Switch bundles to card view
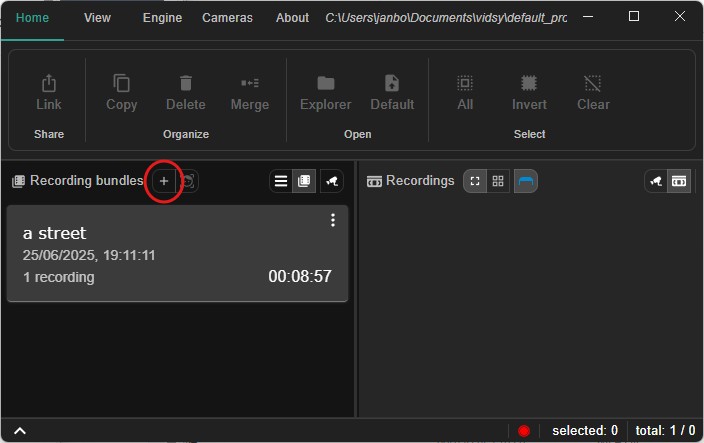Screen dimensions: 704x443 point(304,181)
